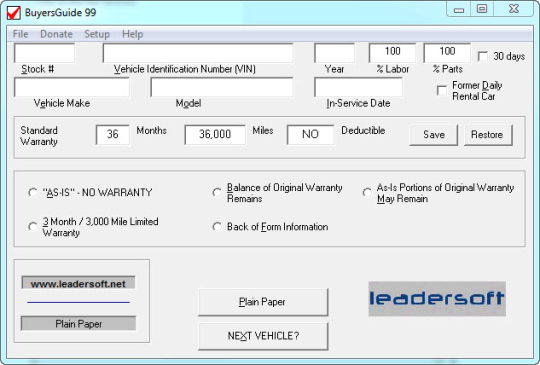The image size is (540, 365).
Task: Select Back of Form Information option
Action: 217,227
